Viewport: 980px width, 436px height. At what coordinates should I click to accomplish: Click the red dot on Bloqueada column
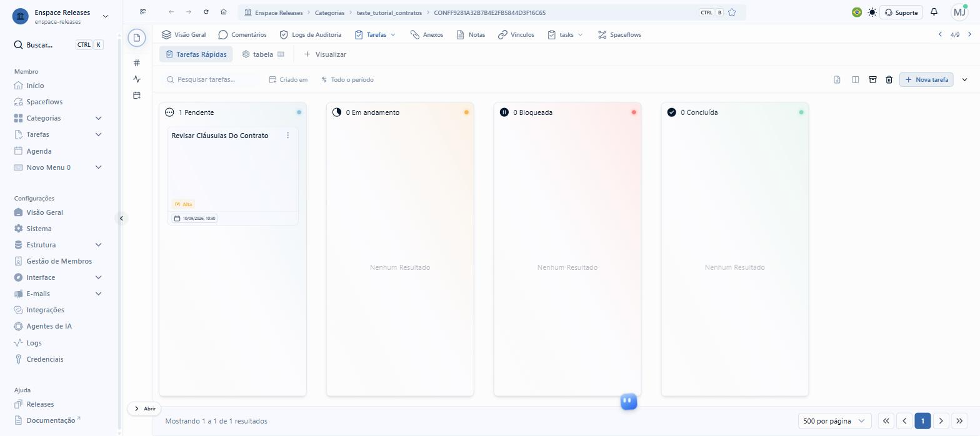point(634,112)
